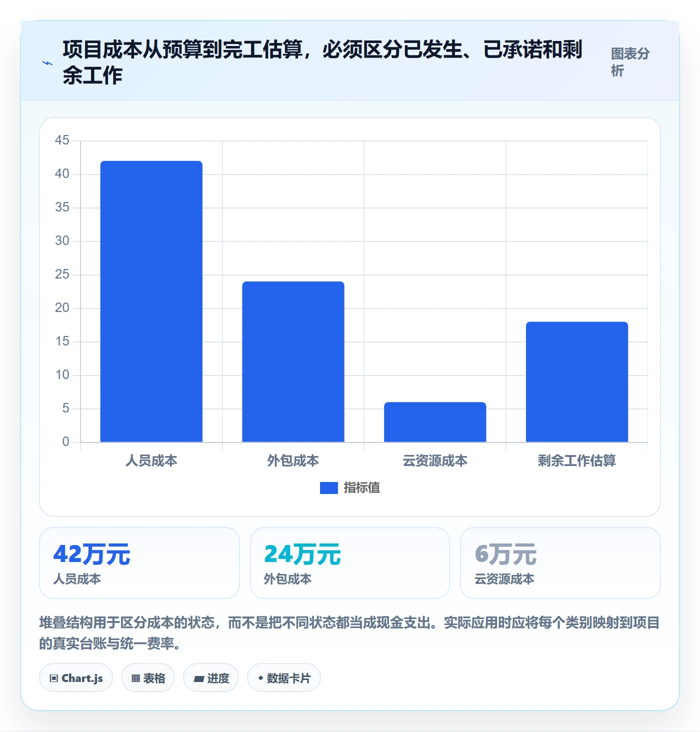Select the 云资源成本 bar in the chart
The height and width of the screenshot is (732, 700).
(x=435, y=422)
